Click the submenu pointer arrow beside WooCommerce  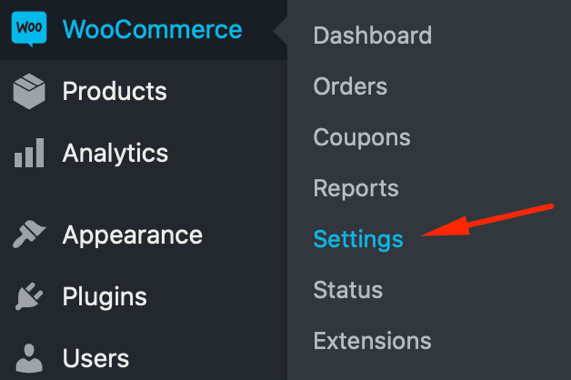[280, 31]
